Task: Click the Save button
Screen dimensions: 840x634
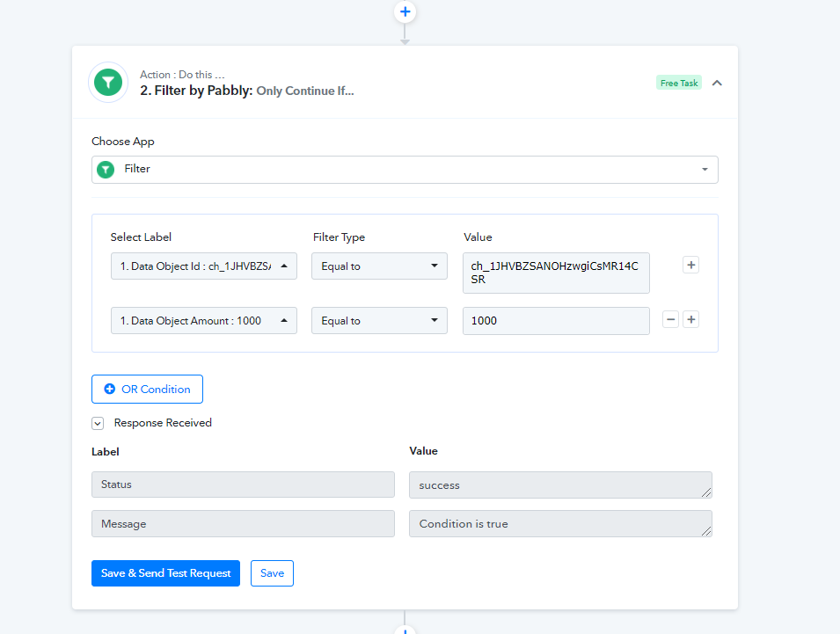Action: (272, 573)
